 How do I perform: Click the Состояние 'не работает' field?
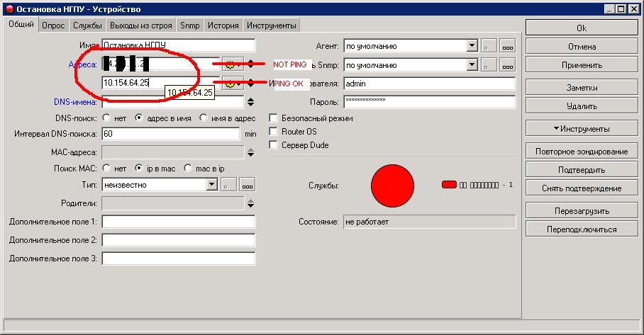429,222
